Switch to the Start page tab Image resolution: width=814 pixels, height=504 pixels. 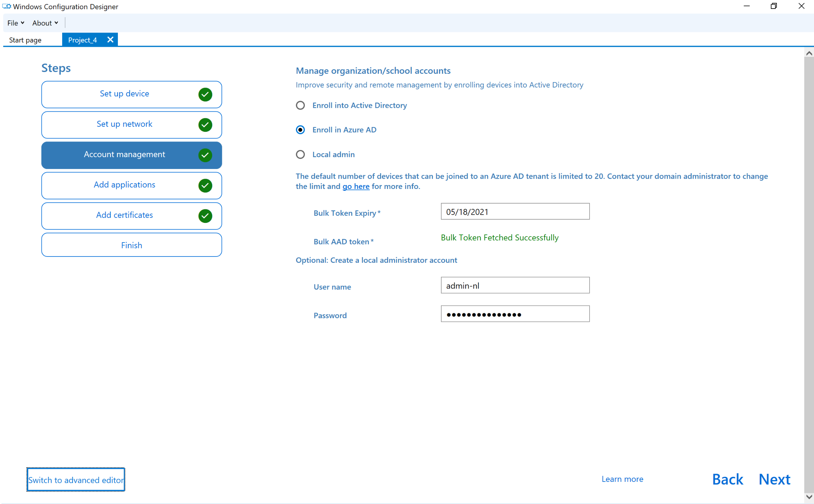(x=25, y=40)
